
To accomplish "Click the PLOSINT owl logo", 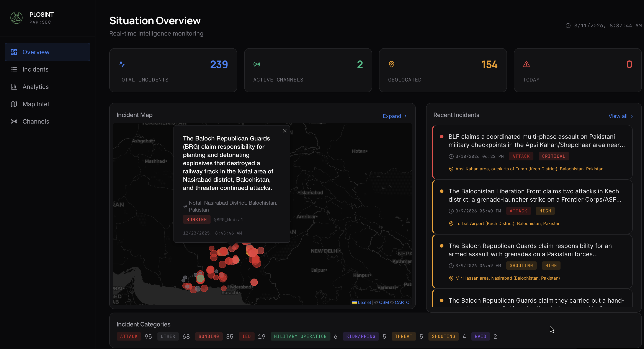I will (16, 18).
